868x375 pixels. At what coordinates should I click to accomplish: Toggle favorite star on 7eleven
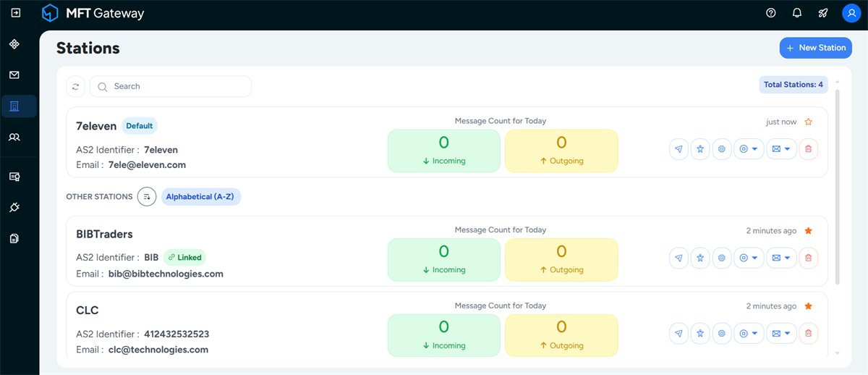pyautogui.click(x=809, y=122)
